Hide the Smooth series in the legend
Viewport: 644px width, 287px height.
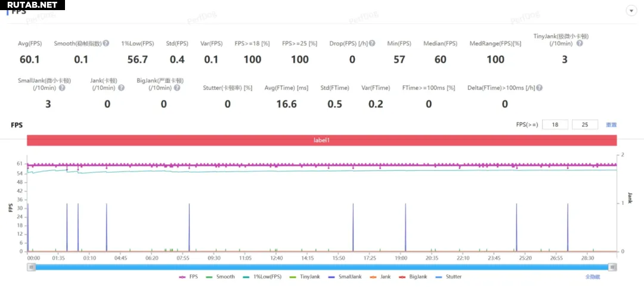[221, 276]
